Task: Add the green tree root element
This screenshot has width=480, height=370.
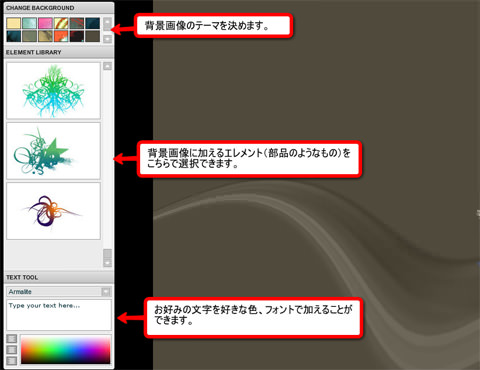Action: point(53,91)
